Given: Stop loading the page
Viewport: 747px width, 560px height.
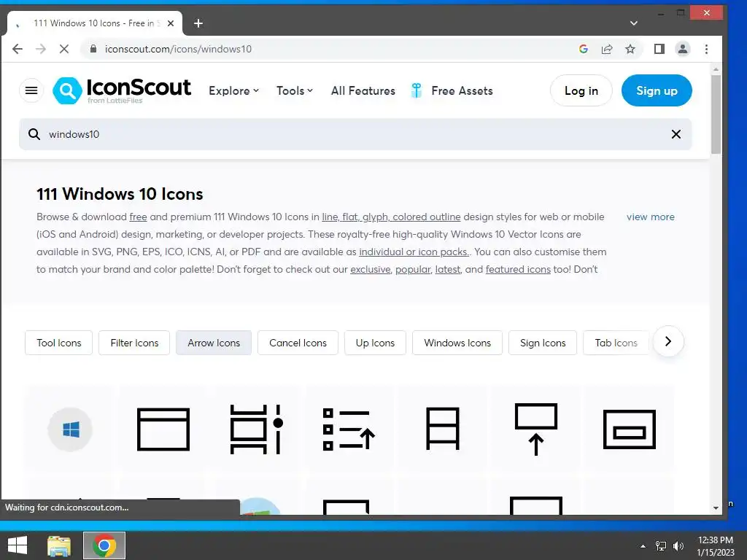Looking at the screenshot, I should pos(64,49).
